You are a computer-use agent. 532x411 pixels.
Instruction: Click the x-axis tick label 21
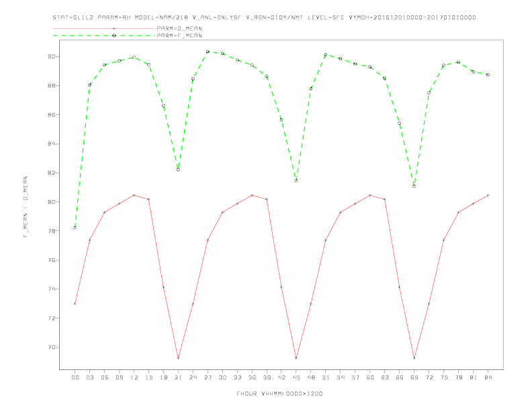coord(178,377)
